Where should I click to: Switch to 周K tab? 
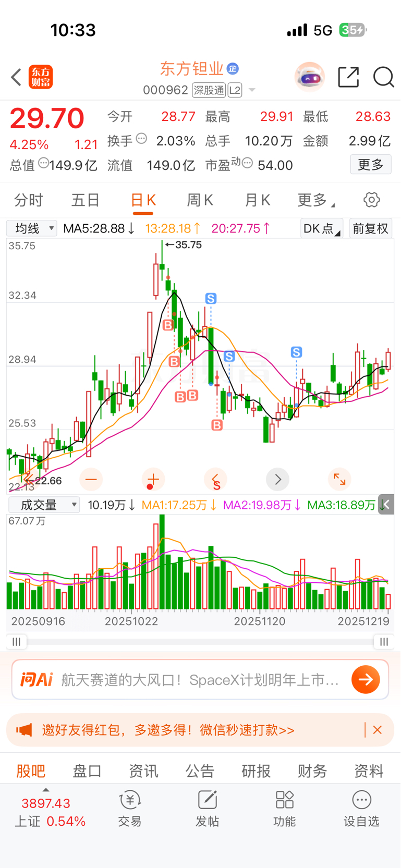[x=200, y=200]
